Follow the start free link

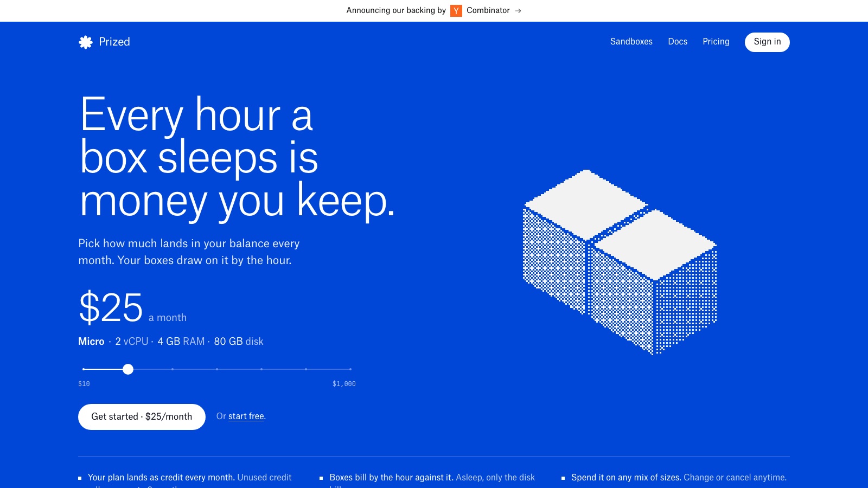(246, 416)
